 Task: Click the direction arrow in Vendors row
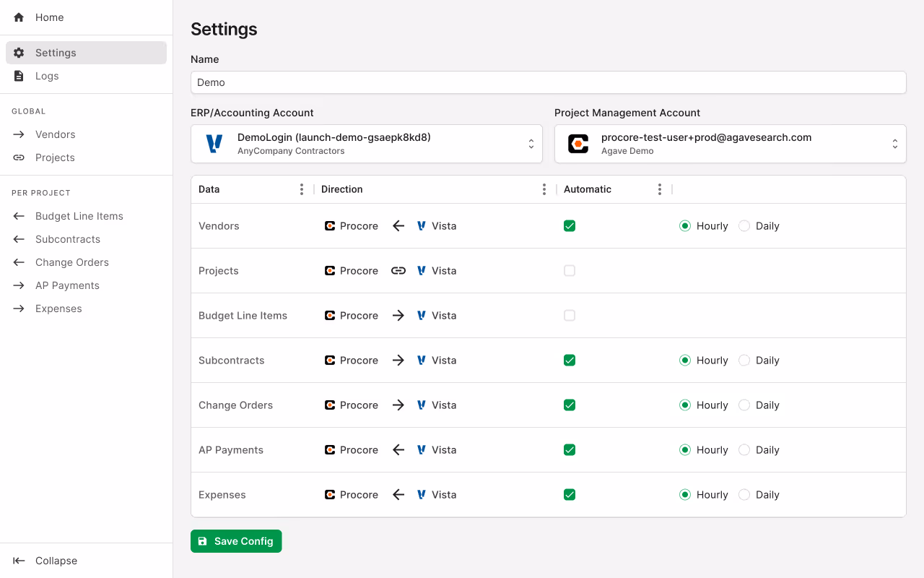[398, 226]
